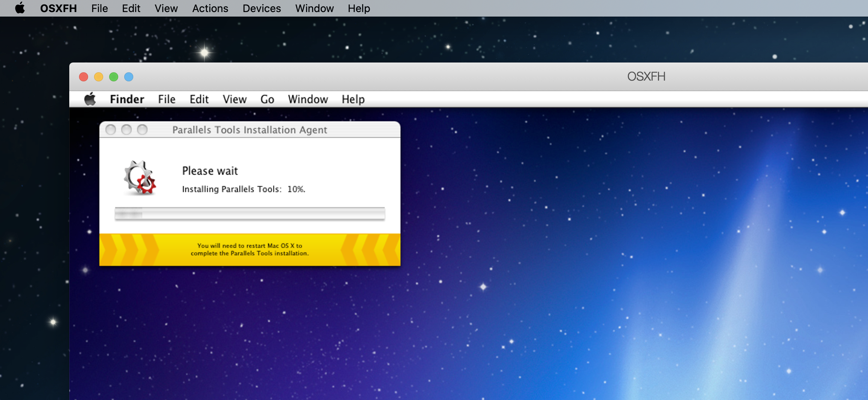The height and width of the screenshot is (400, 868).
Task: Open the host Apple menu
Action: click(x=20, y=8)
